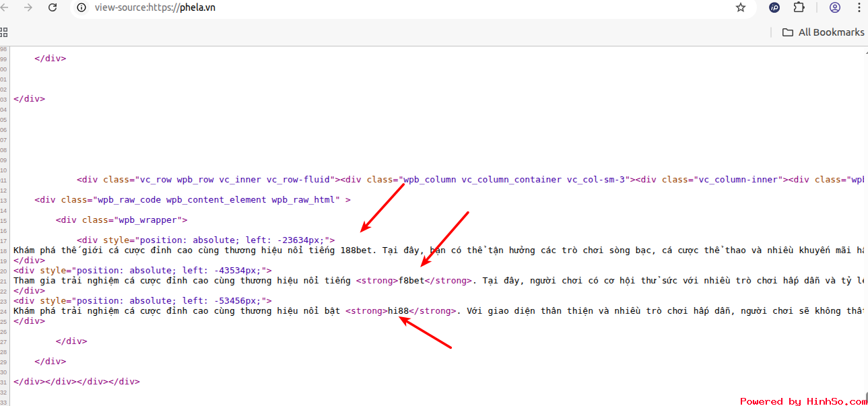Open the Extensions puzzle menu
The width and height of the screenshot is (868, 406).
(x=799, y=7)
